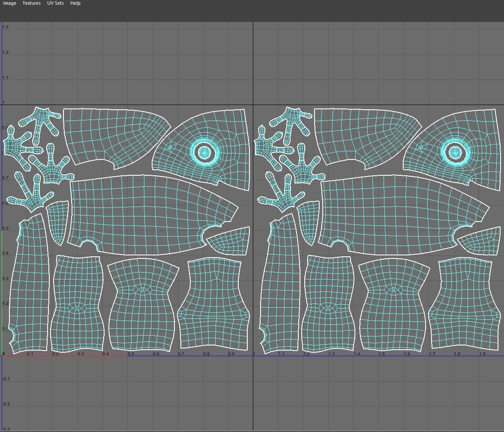Click the concentric eye center in the 0–1 tile
504x432 pixels.
point(204,153)
